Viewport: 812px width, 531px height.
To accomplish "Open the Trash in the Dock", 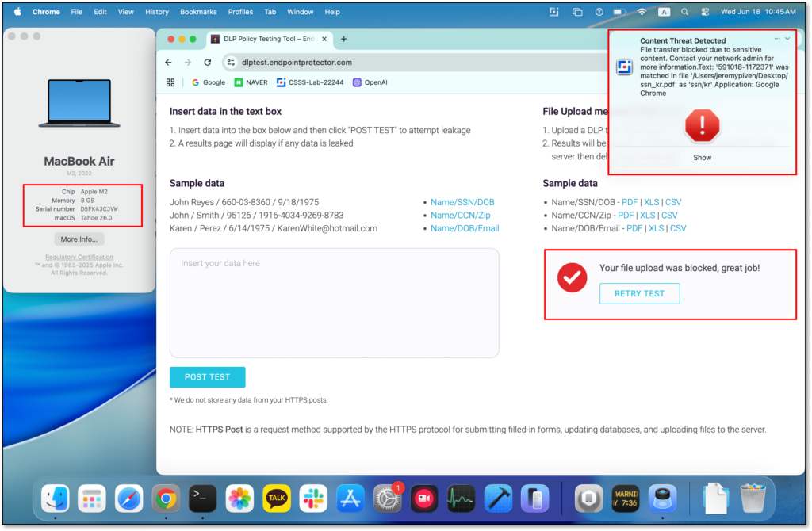I will (x=753, y=499).
